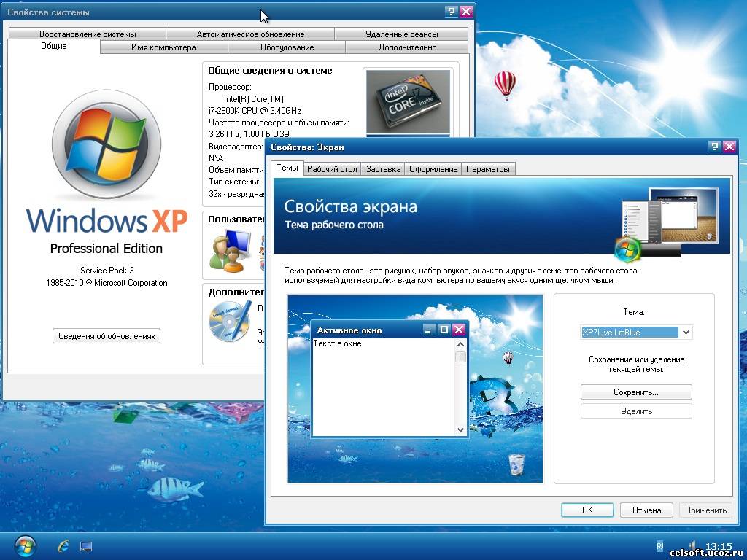
Task: Click the preview scrollbar up arrow
Action: coord(460,344)
